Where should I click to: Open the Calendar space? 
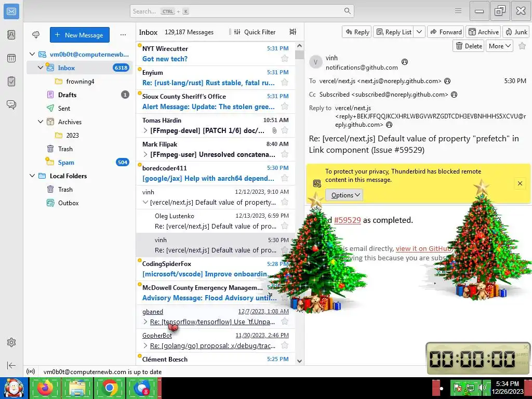click(11, 58)
